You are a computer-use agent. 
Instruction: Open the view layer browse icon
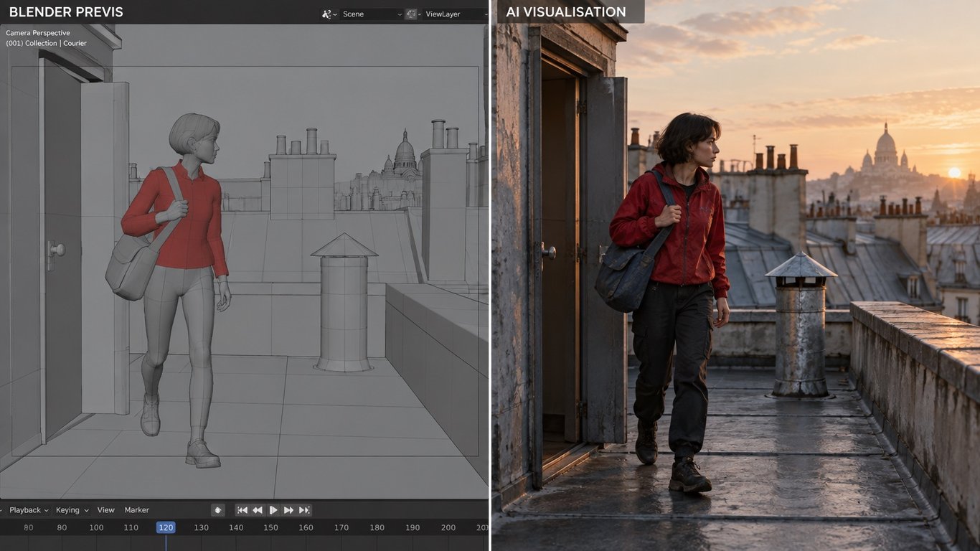(x=412, y=14)
